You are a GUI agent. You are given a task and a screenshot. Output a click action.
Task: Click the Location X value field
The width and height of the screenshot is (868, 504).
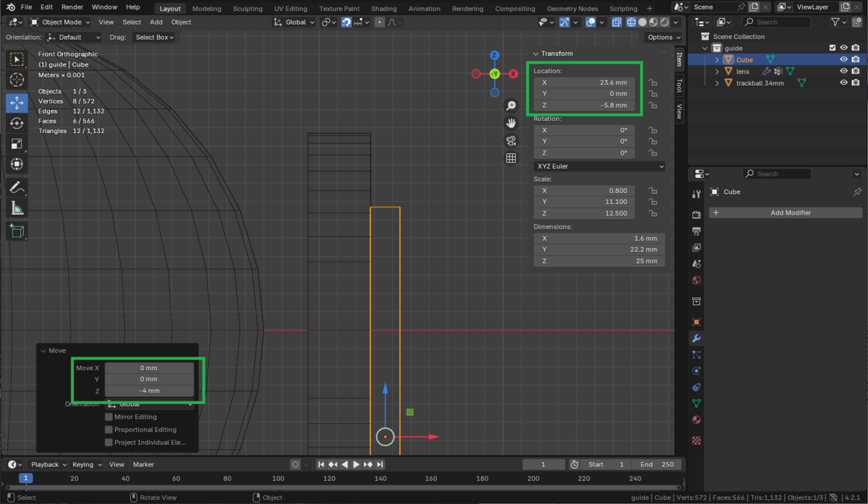coord(584,82)
